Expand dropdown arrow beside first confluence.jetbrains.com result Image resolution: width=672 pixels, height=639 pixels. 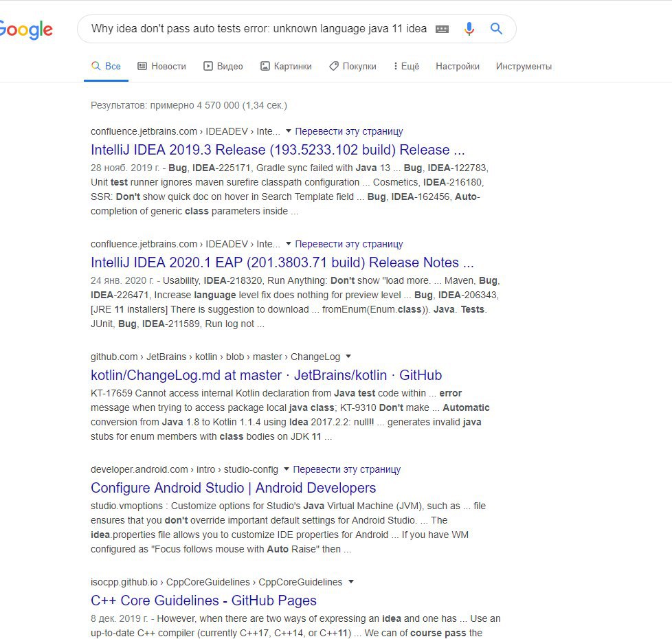[x=289, y=131]
